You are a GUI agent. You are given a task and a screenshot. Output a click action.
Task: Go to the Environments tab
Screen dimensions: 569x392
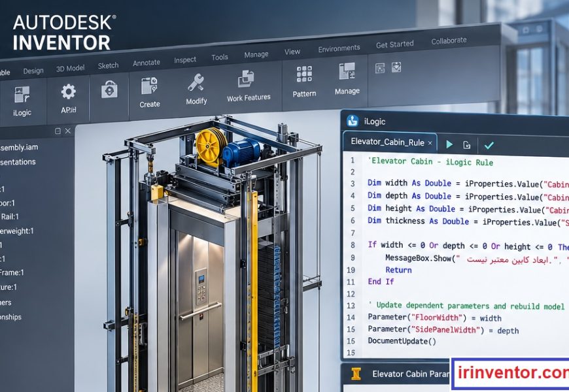pyautogui.click(x=339, y=48)
